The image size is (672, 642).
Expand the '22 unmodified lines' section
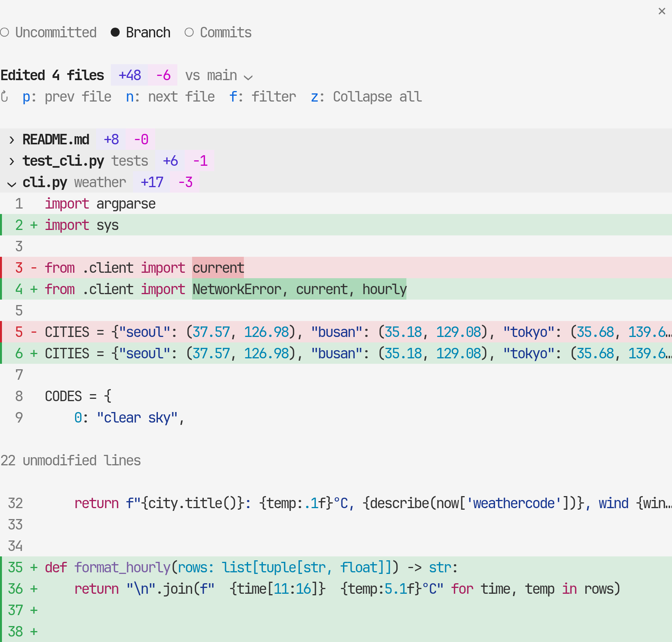click(x=71, y=460)
